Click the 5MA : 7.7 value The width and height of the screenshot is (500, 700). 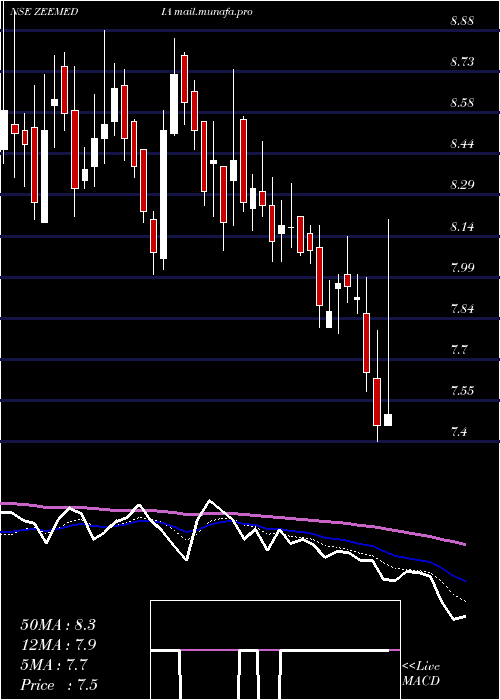click(53, 665)
